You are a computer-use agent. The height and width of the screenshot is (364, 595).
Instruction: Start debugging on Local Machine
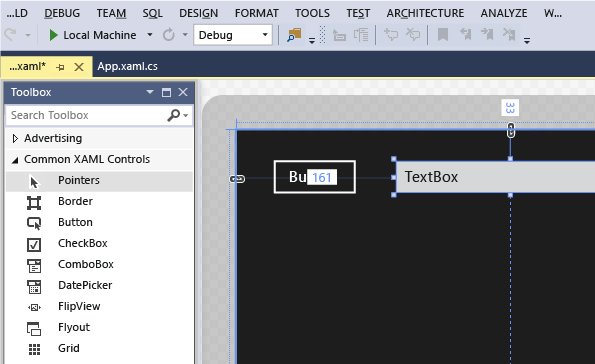click(x=93, y=35)
